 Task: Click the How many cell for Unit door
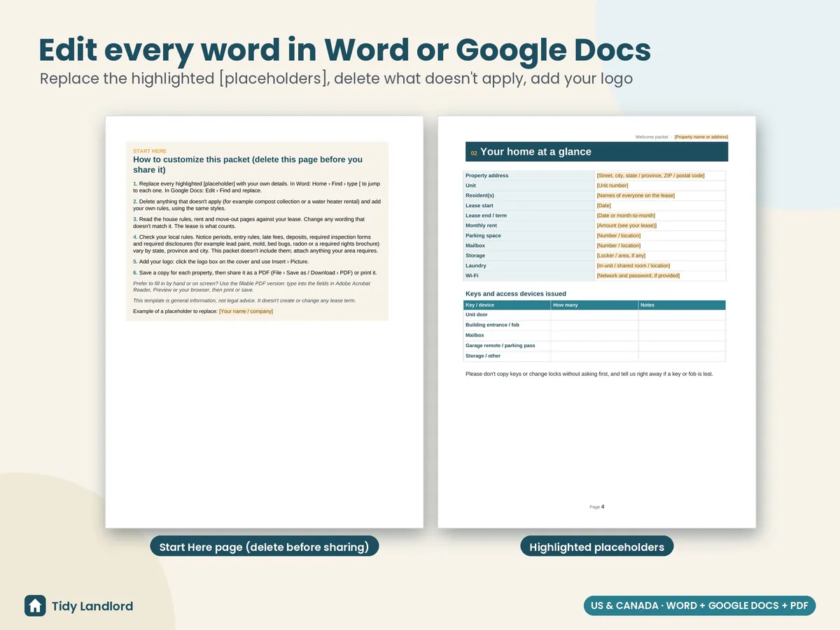click(x=594, y=315)
